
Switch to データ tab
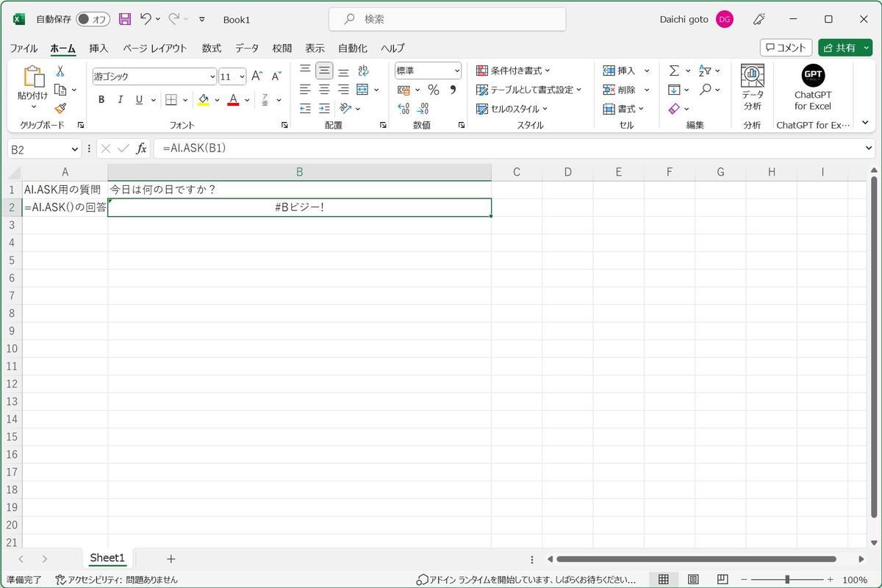click(247, 48)
